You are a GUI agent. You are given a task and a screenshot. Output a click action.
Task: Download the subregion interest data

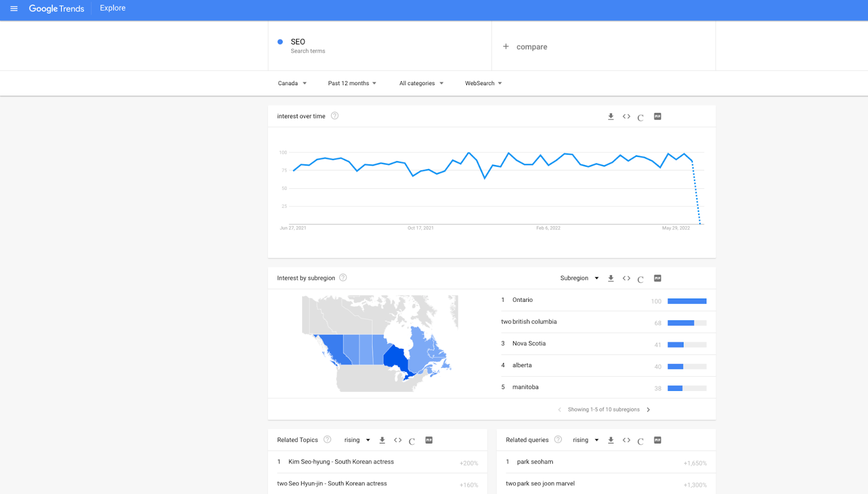[x=611, y=278]
